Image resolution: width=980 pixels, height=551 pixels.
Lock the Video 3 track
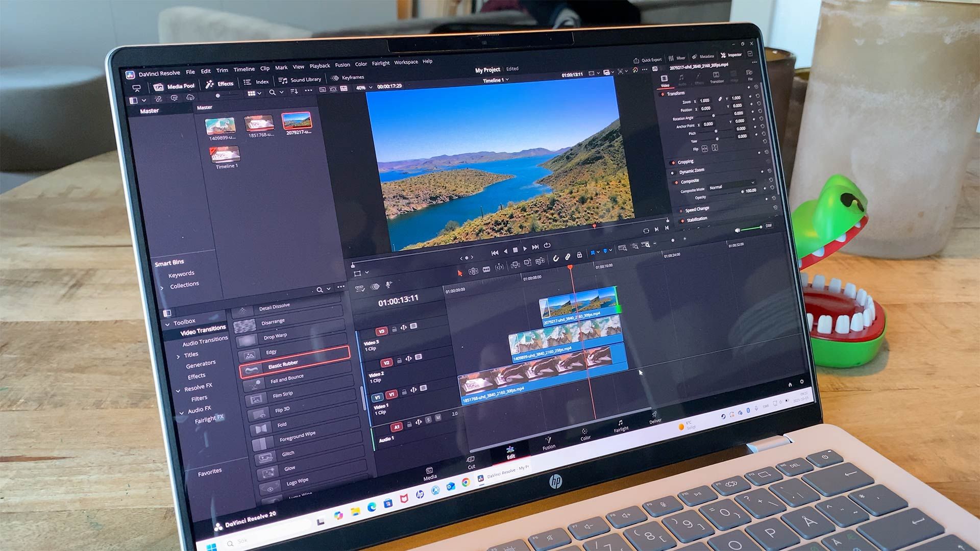tap(394, 329)
